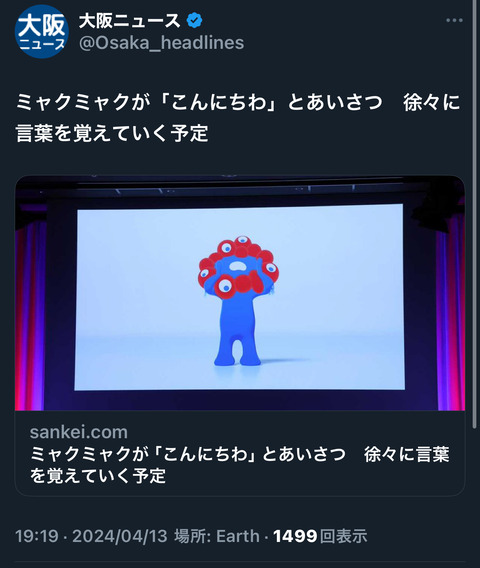
Task: Click the blue mascot figure in the image
Action: (238, 301)
